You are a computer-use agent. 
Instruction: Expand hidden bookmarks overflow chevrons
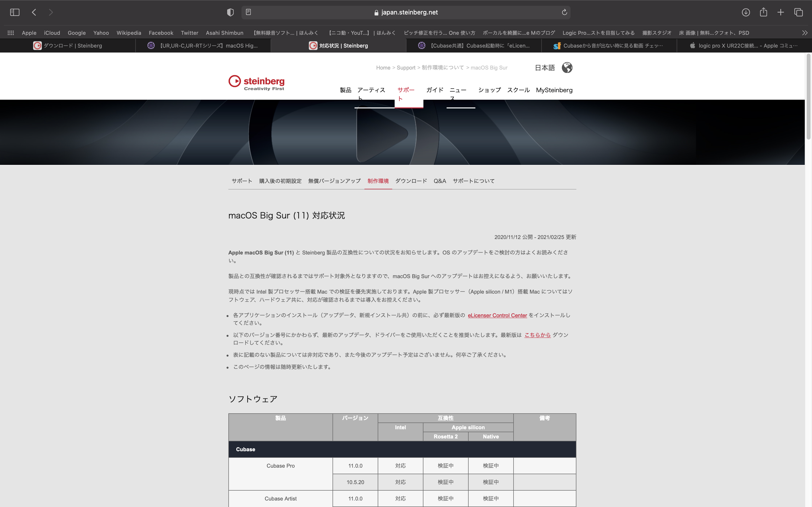[x=804, y=33]
